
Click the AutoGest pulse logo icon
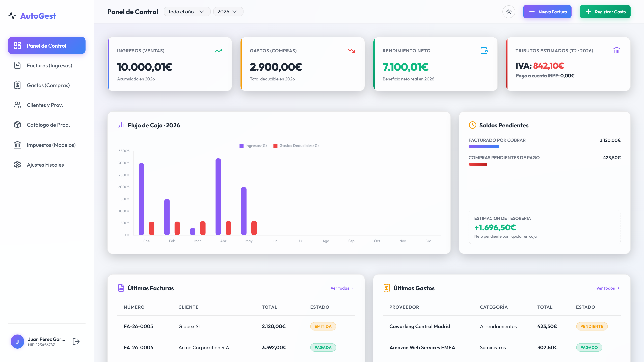pyautogui.click(x=12, y=16)
